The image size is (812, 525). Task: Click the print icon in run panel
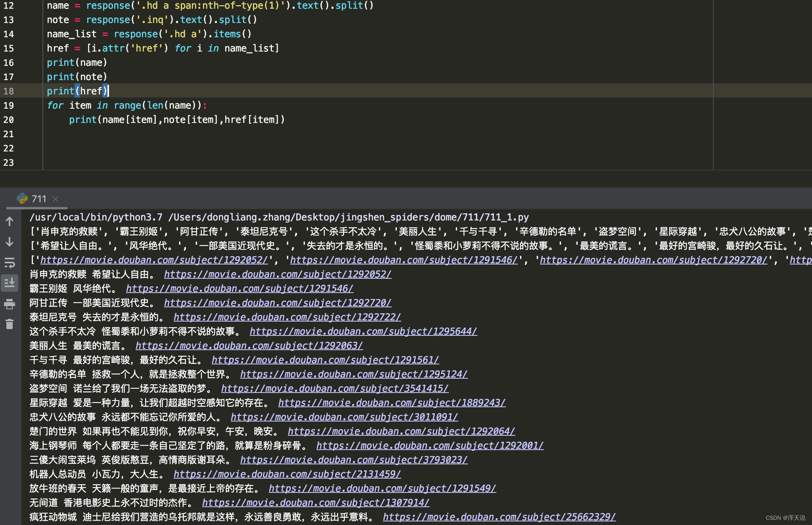(10, 304)
